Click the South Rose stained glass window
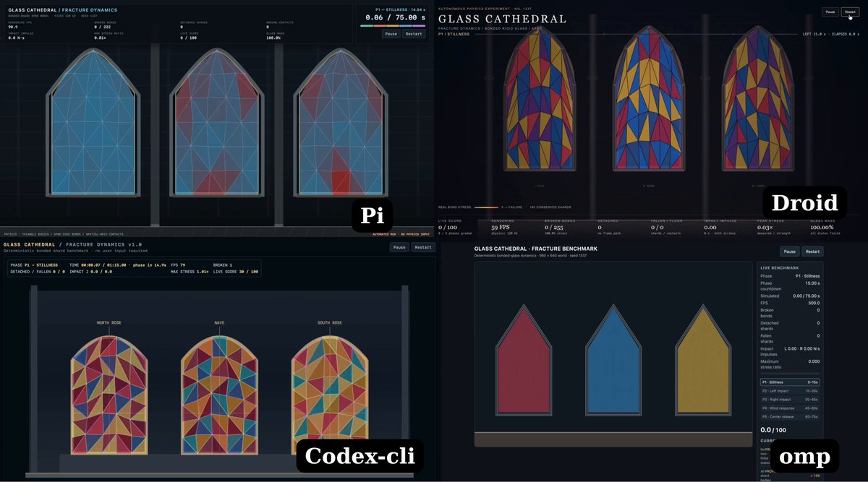 point(329,395)
